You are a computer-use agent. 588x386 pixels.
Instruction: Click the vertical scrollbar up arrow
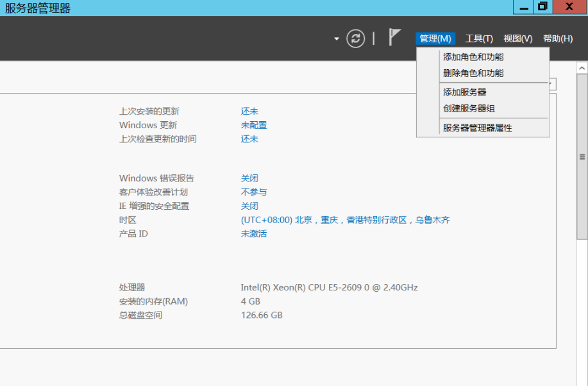(582, 67)
